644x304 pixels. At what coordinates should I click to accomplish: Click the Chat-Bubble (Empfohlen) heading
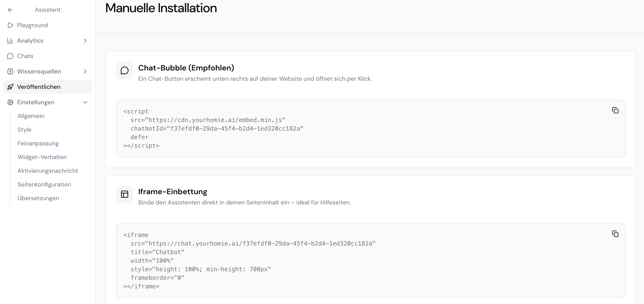coord(186,68)
